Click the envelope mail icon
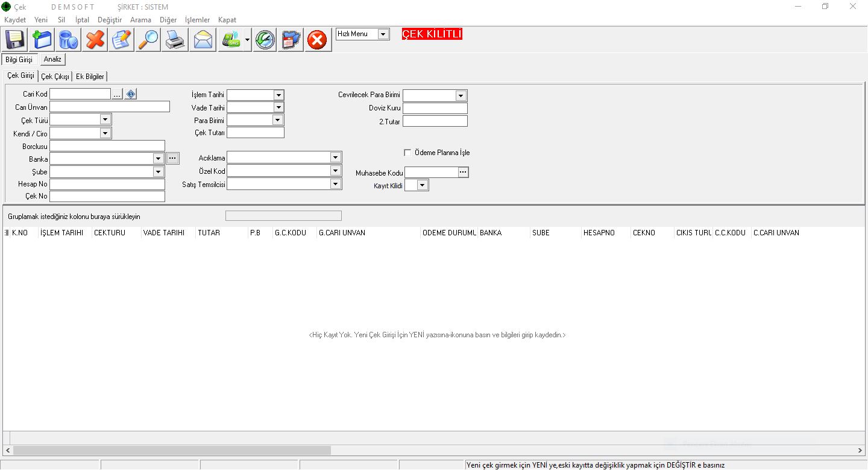 coord(203,40)
